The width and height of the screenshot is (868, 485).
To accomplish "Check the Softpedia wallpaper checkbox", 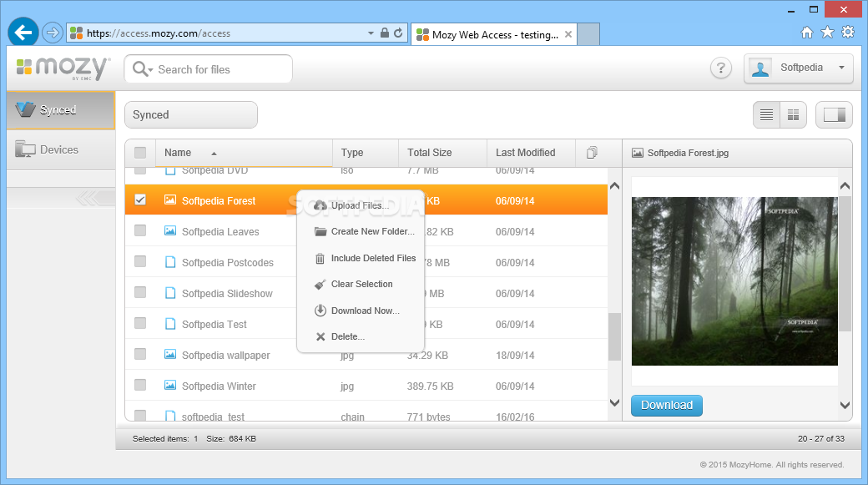I will 140,354.
